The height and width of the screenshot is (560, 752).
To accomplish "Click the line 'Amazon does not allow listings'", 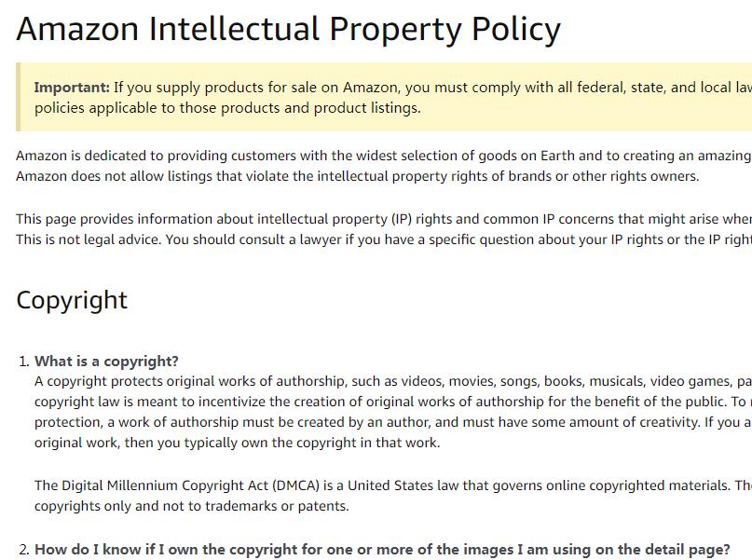I will point(357,176).
